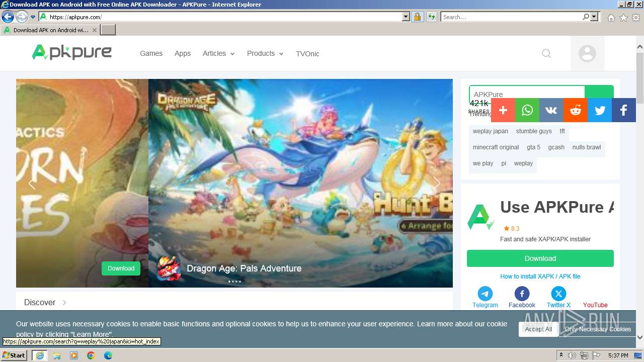Share via VK icon
This screenshot has height=362, width=644.
(x=551, y=110)
